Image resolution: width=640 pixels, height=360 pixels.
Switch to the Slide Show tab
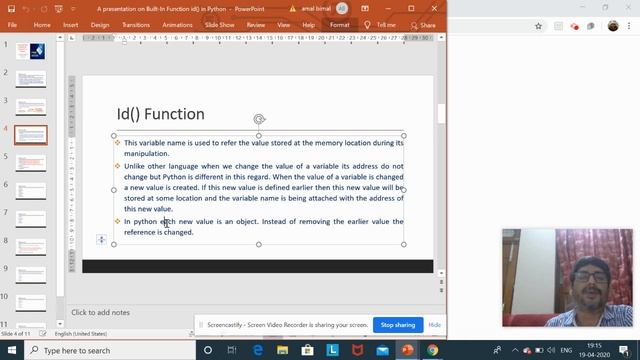[x=220, y=25]
